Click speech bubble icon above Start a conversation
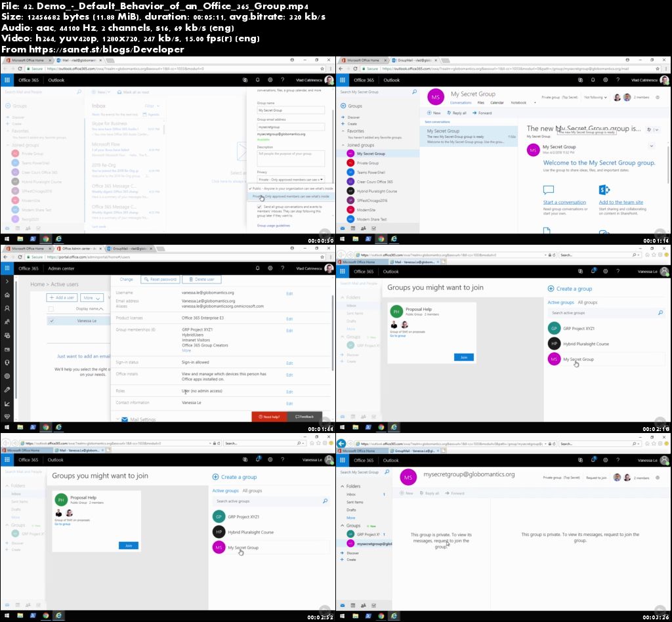672x622 pixels. [x=549, y=190]
